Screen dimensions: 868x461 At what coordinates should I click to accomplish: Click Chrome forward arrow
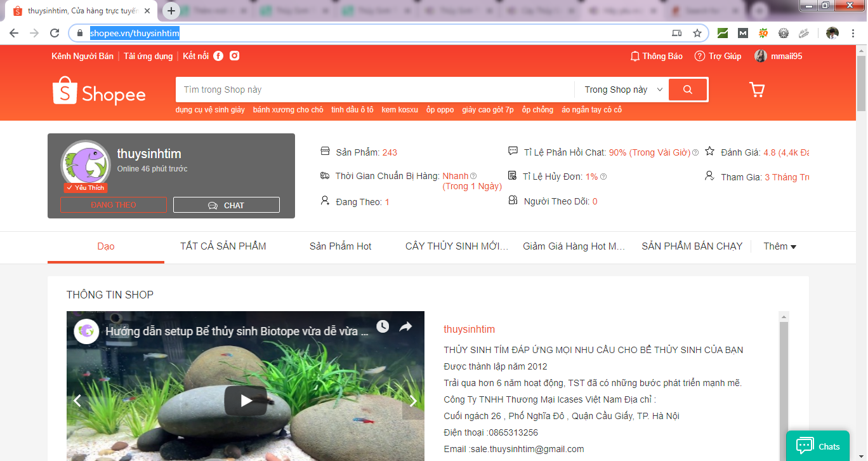click(34, 33)
